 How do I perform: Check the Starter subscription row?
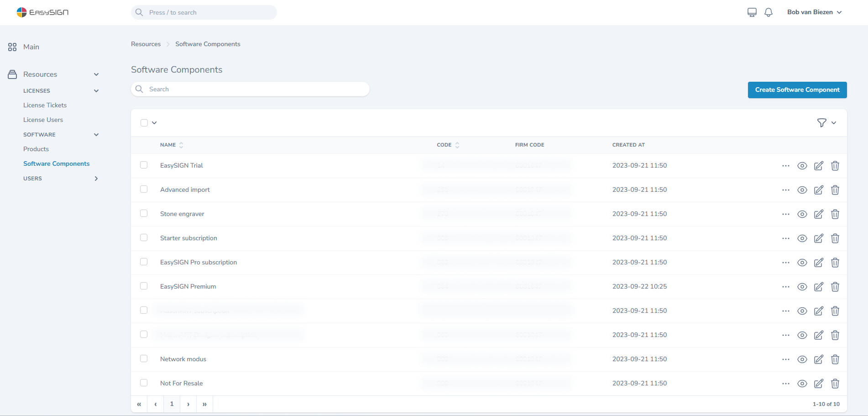[144, 237]
